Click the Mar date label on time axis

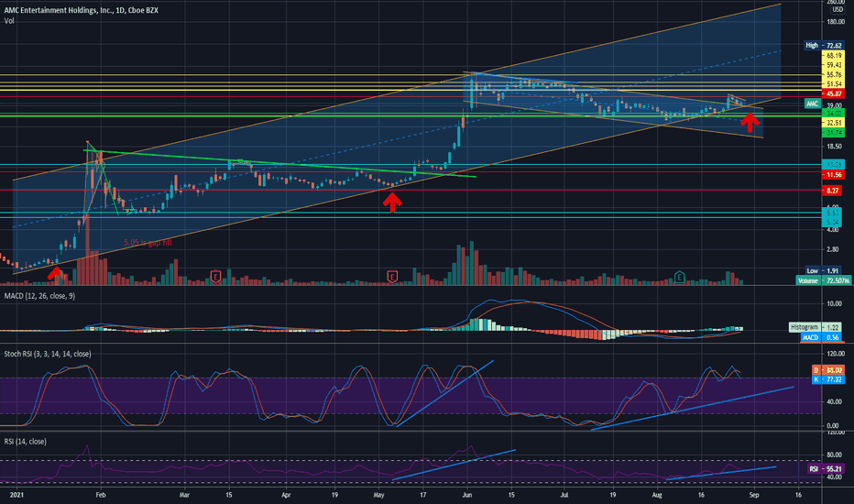tap(184, 495)
